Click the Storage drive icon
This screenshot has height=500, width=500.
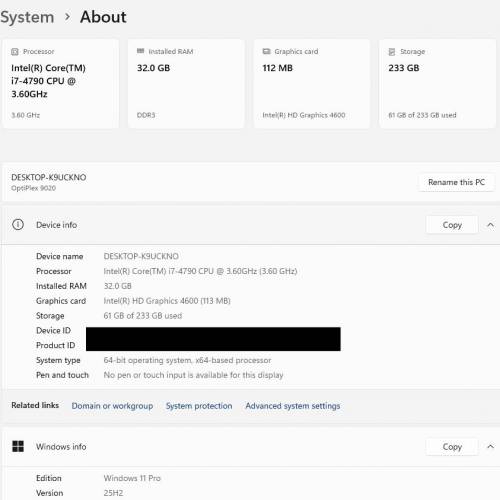[392, 52]
